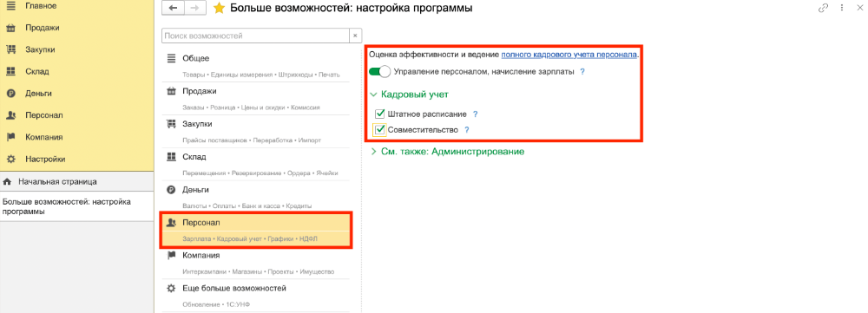
Task: Click the home icon beside Начальная страница
Action: pyautogui.click(x=7, y=181)
